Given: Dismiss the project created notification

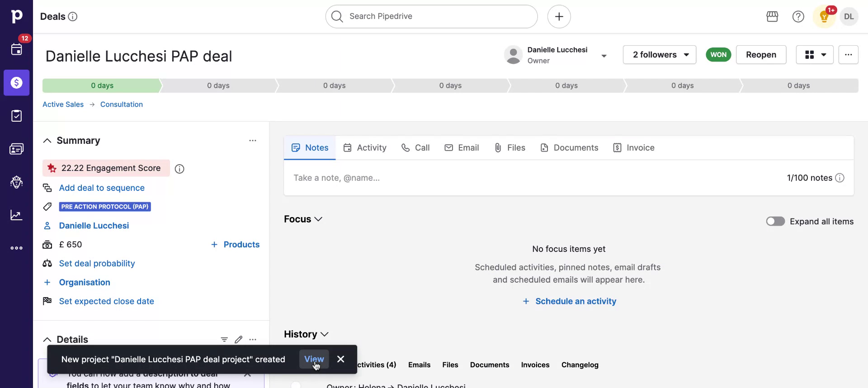Looking at the screenshot, I should pyautogui.click(x=341, y=359).
